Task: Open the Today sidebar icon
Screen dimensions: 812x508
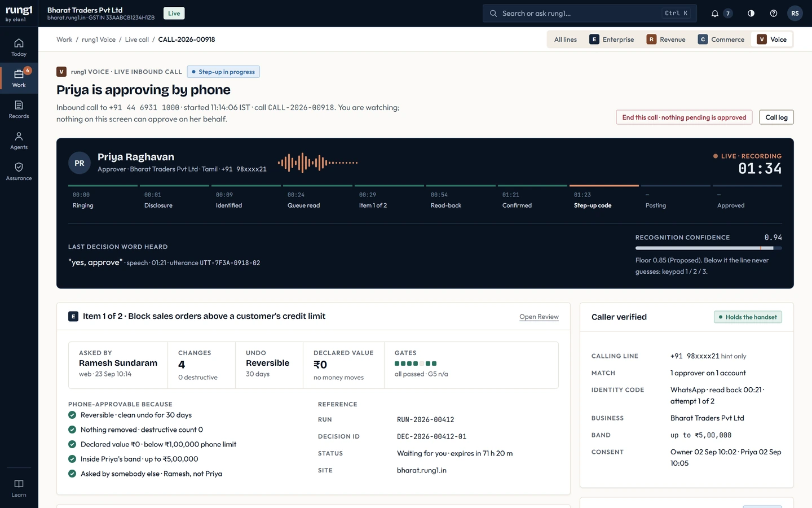Action: tap(19, 47)
